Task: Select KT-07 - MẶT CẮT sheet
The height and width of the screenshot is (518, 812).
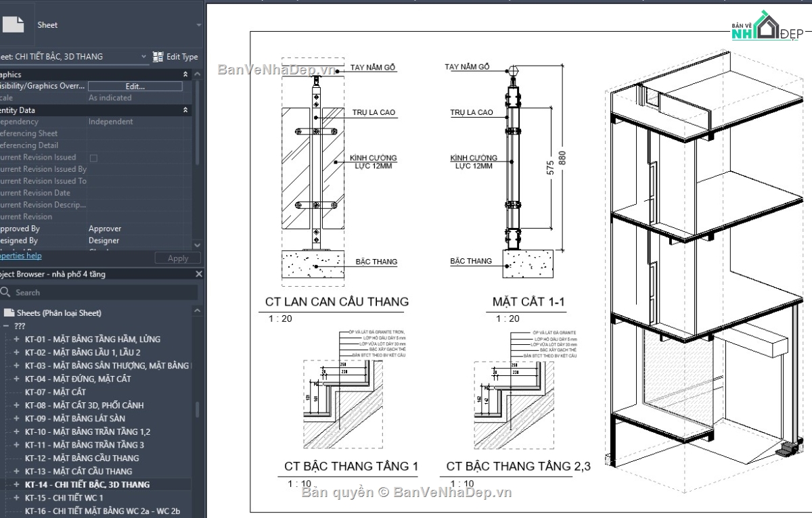Action: 55,392
